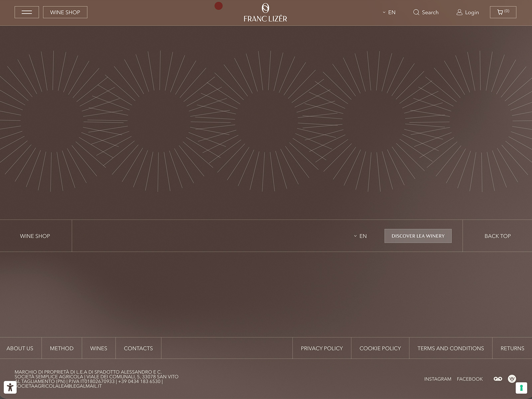Open the Search magnifier

click(x=416, y=12)
